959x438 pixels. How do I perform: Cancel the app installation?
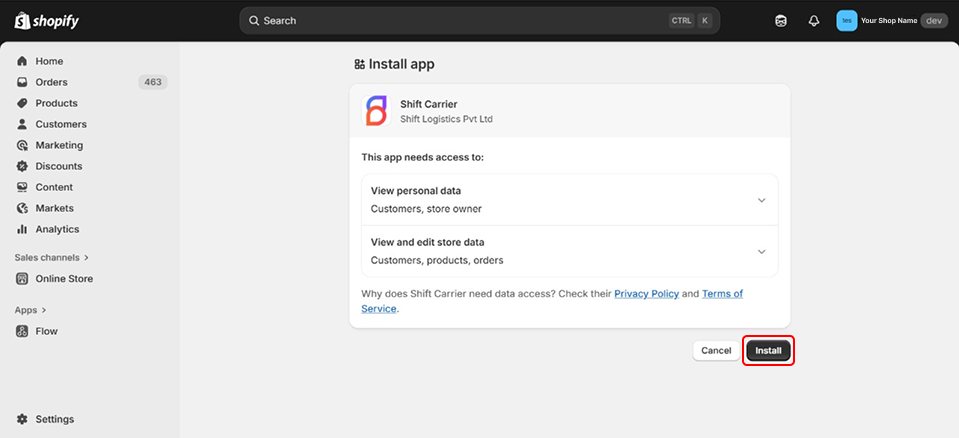coord(715,351)
